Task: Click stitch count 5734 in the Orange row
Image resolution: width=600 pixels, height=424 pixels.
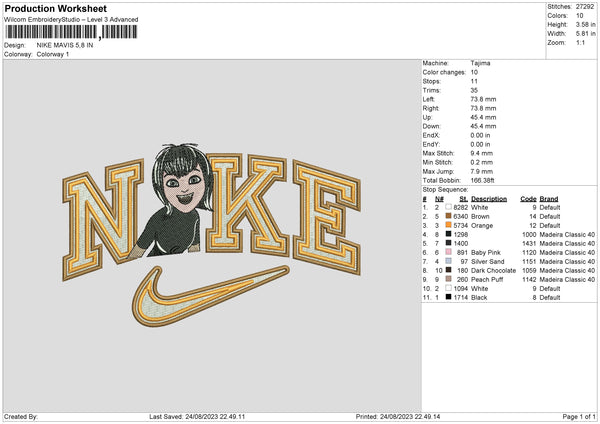Action: 461,226
